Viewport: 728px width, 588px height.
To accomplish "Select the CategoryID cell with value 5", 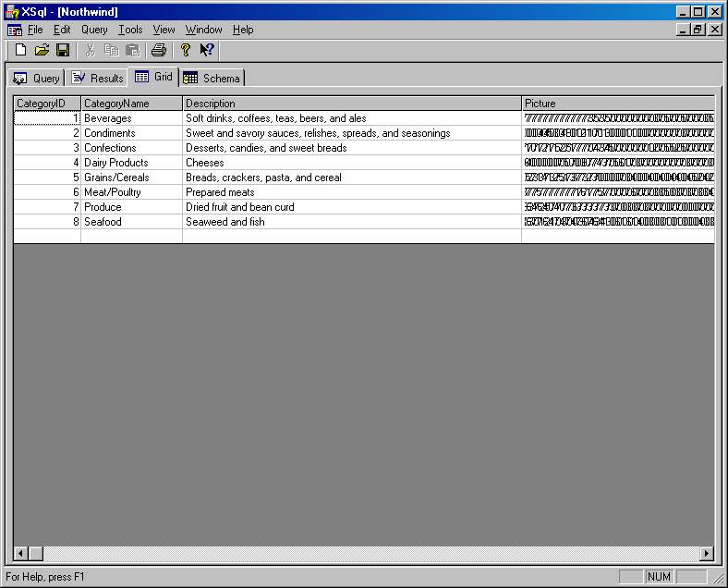I will tap(47, 178).
